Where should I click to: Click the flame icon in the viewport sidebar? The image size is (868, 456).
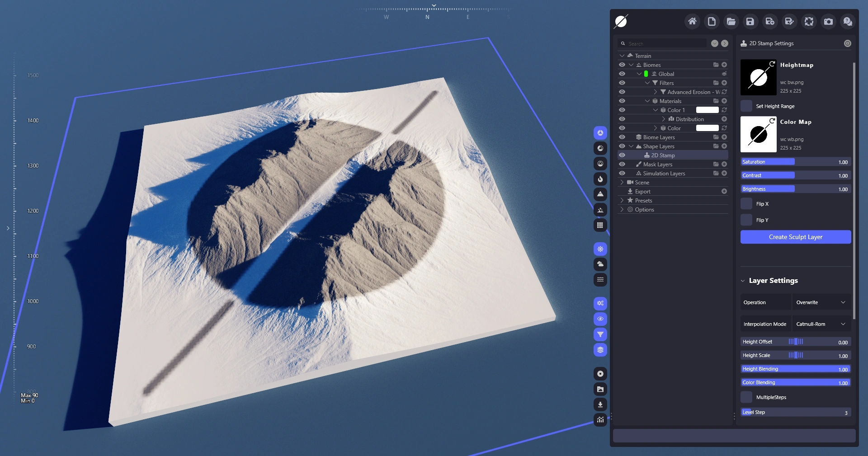pyautogui.click(x=600, y=179)
